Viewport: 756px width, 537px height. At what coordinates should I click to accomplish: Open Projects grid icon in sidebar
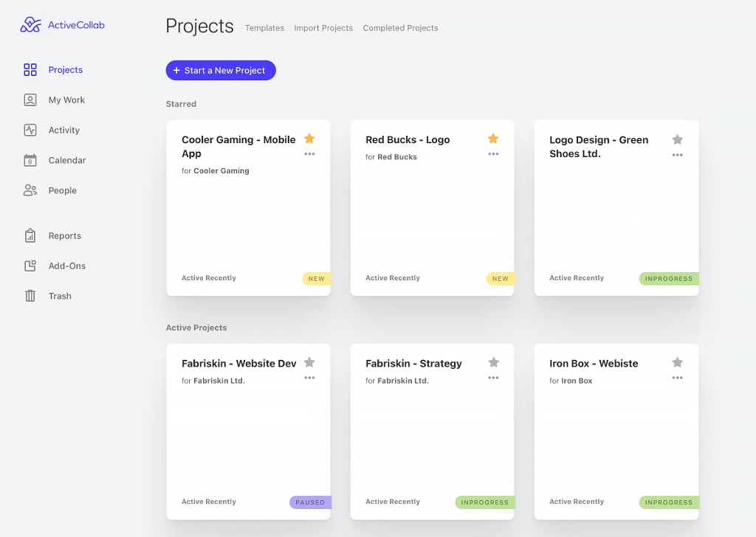click(30, 70)
